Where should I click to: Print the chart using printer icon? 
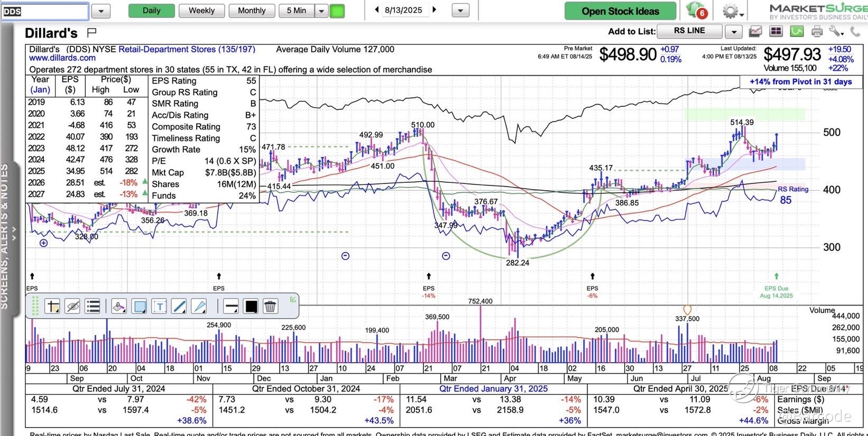[x=817, y=32]
